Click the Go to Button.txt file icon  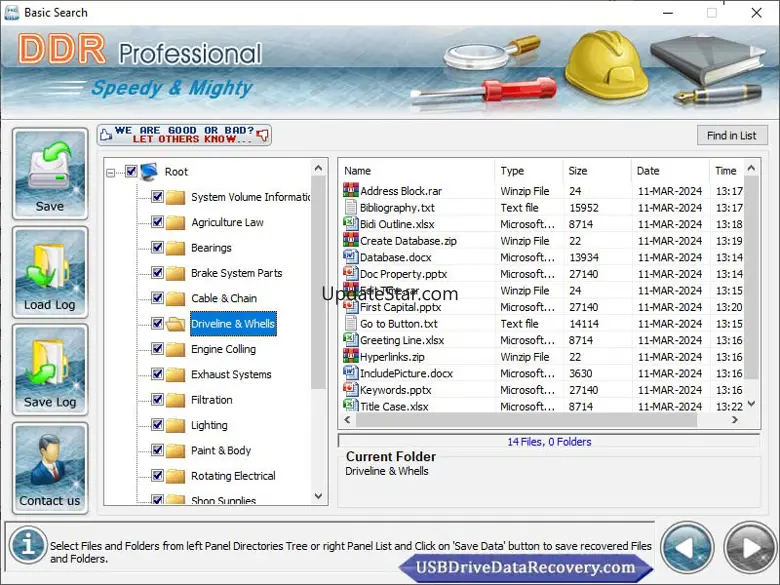pos(351,323)
